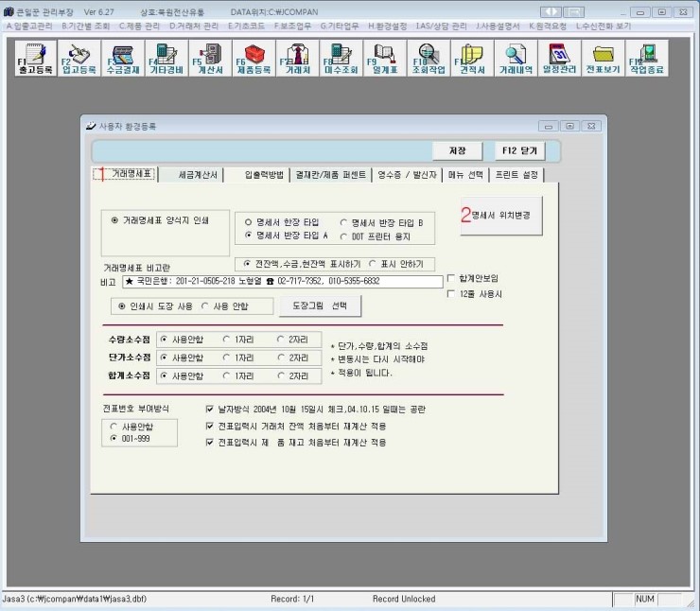
Task: Click the 저장 button
Action: click(457, 150)
